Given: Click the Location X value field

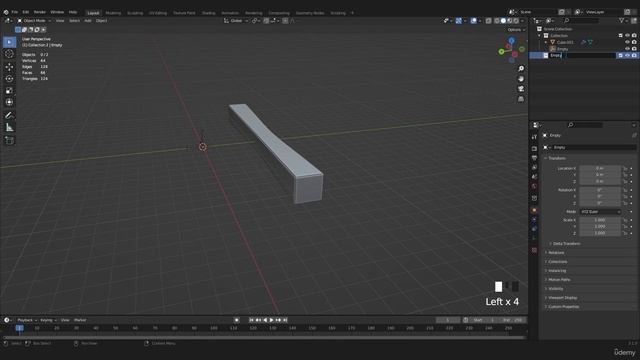Looking at the screenshot, I should tap(600, 168).
